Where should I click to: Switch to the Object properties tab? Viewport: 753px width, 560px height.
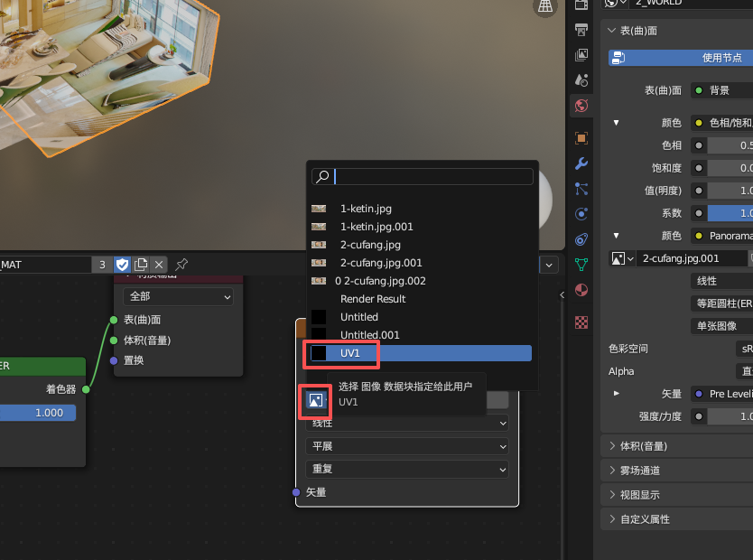[x=581, y=138]
